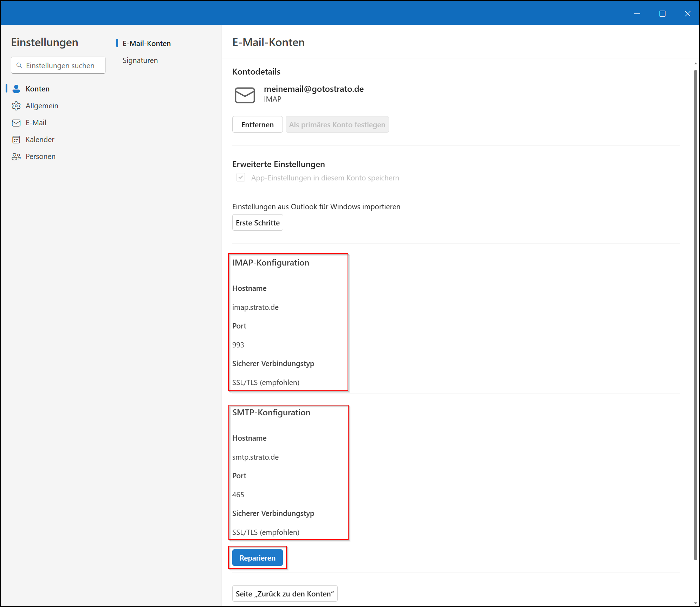
Task: Minimize the settings window
Action: [x=637, y=13]
